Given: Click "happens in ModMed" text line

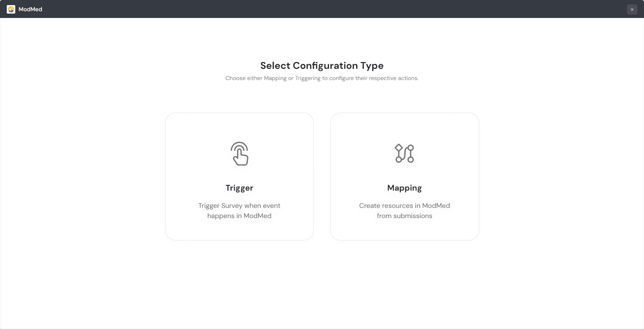Looking at the screenshot, I should (x=239, y=216).
